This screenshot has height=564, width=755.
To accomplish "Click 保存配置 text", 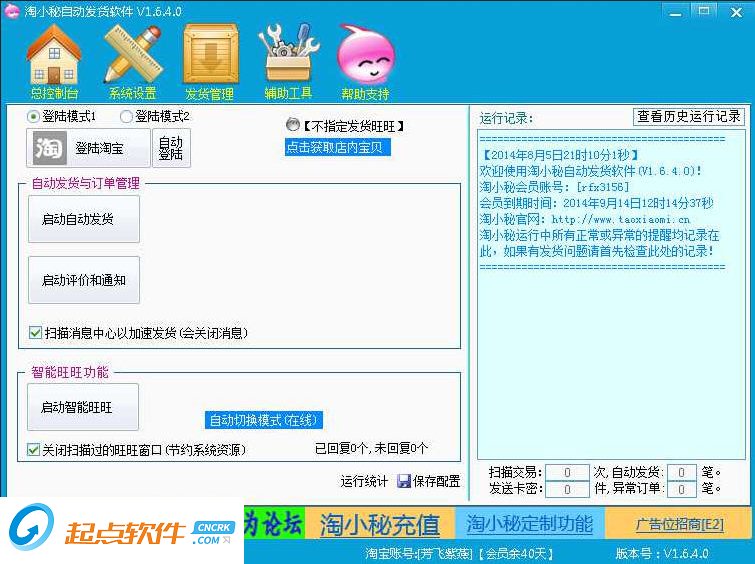I will (x=437, y=481).
